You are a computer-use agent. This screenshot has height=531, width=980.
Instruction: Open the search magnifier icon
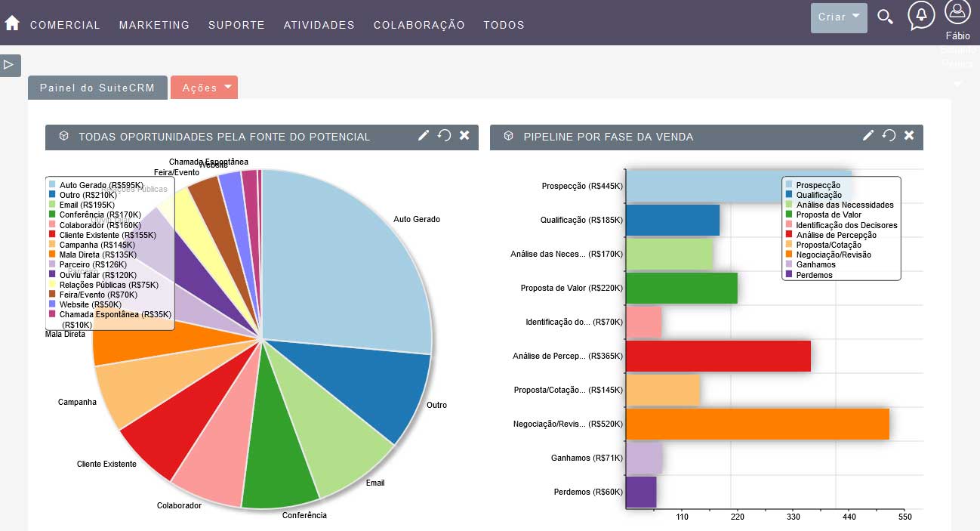(886, 17)
